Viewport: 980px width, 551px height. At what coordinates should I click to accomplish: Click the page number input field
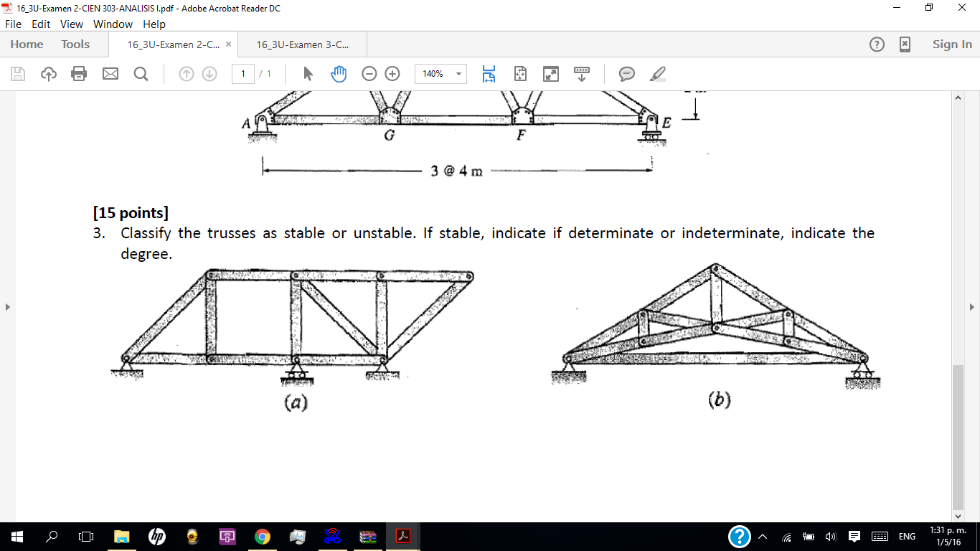pos(242,73)
